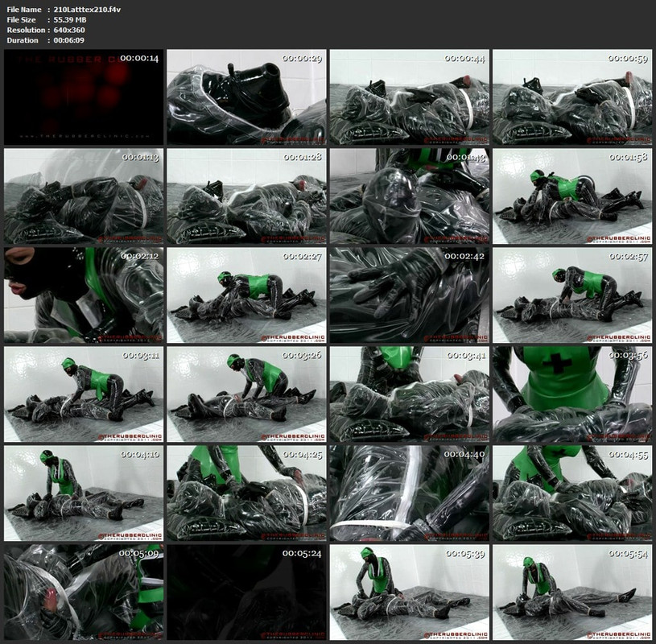The width and height of the screenshot is (656, 644).
Task: Select the thumbnail timestamped 00:00:14
Action: click(84, 97)
